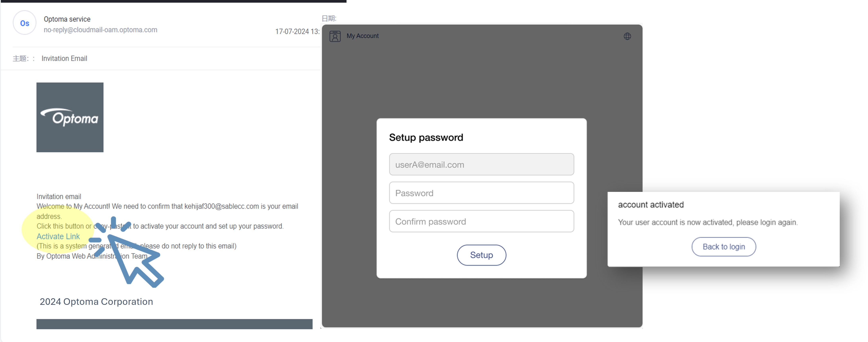The width and height of the screenshot is (868, 342).
Task: Click the Optoma service sender name
Action: pos(67,19)
